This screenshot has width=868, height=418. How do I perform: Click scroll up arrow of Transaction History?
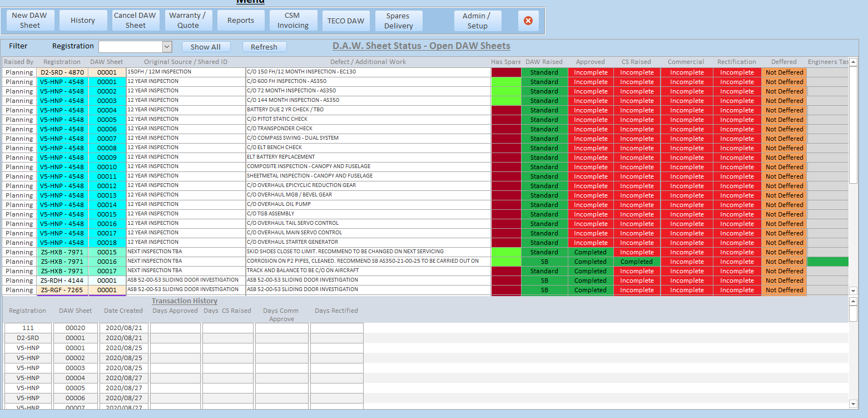(x=854, y=301)
